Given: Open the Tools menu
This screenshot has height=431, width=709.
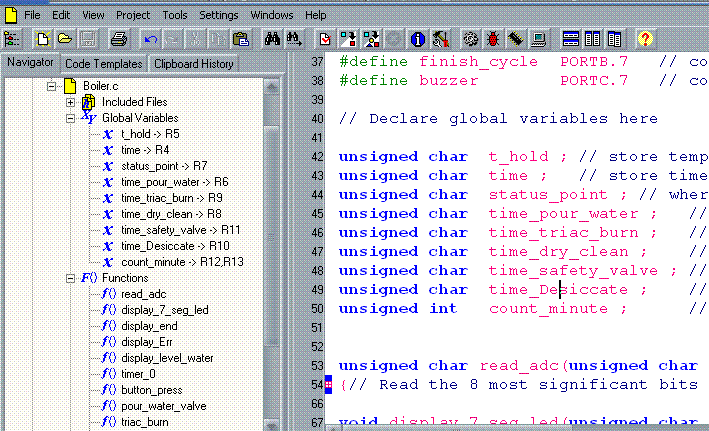Looking at the screenshot, I should [175, 15].
